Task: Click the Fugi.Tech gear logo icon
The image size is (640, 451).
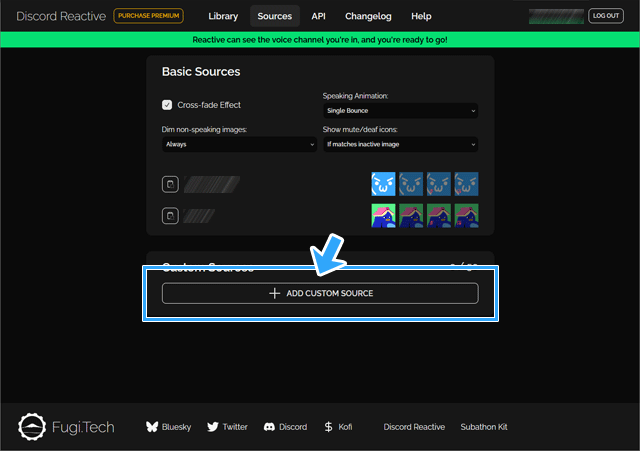Action: click(32, 427)
